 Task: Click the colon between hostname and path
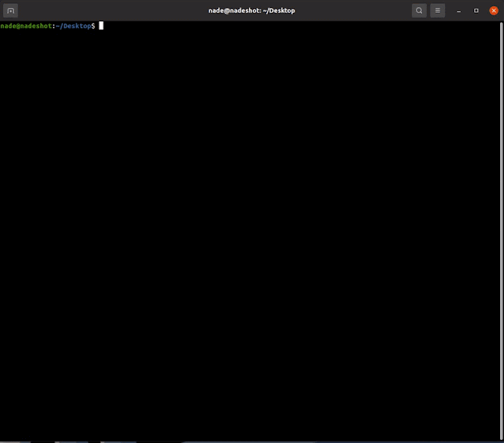(x=54, y=26)
